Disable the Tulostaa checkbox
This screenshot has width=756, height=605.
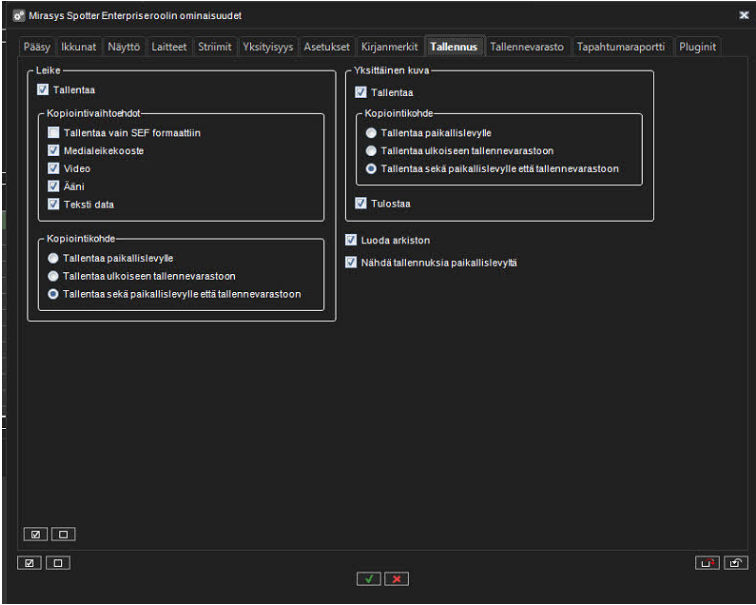click(x=361, y=203)
